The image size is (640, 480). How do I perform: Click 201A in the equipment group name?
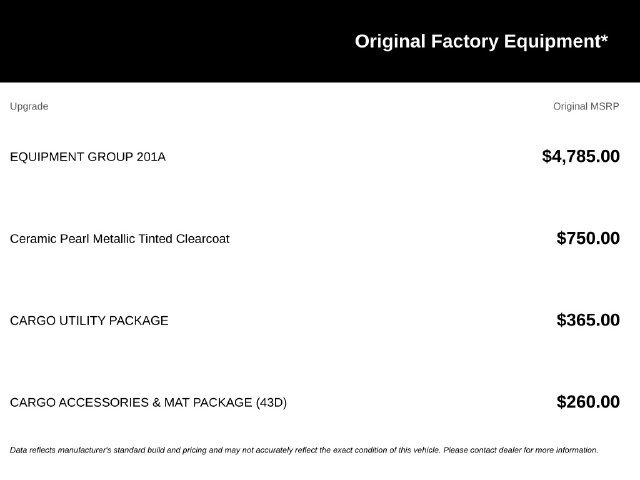[x=151, y=157]
